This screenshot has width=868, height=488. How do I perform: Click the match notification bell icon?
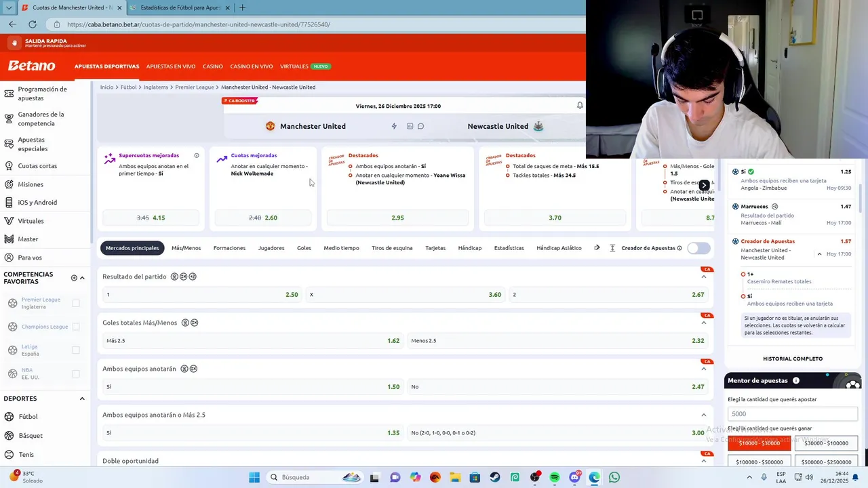coord(580,105)
